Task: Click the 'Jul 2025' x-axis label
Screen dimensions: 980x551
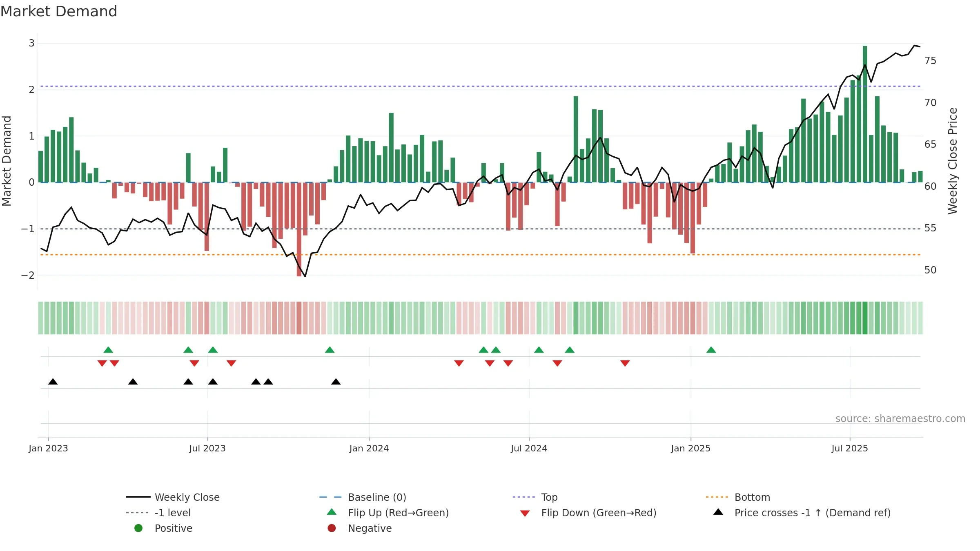Action: click(850, 448)
